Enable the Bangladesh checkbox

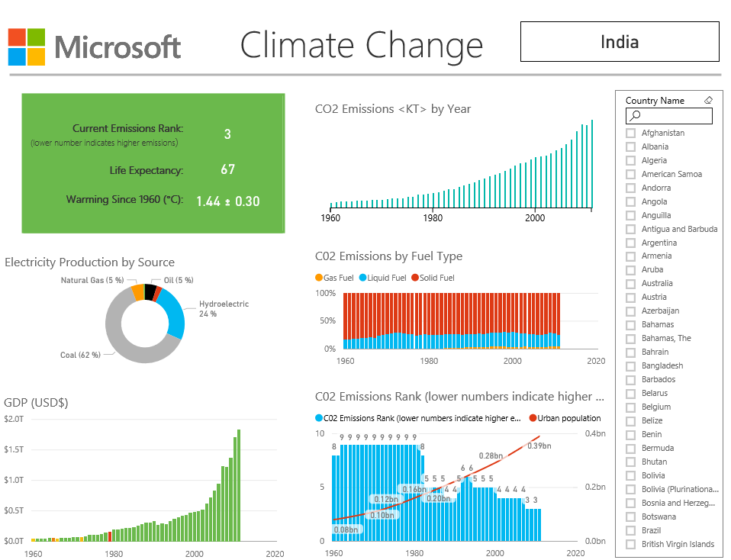click(630, 365)
